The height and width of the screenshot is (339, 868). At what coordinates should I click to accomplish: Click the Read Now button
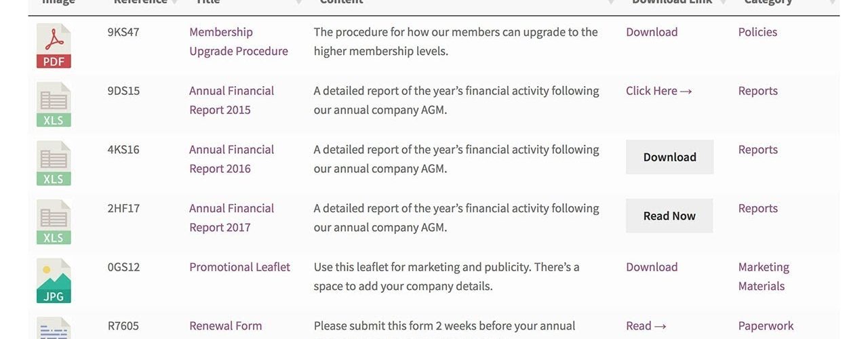click(669, 216)
